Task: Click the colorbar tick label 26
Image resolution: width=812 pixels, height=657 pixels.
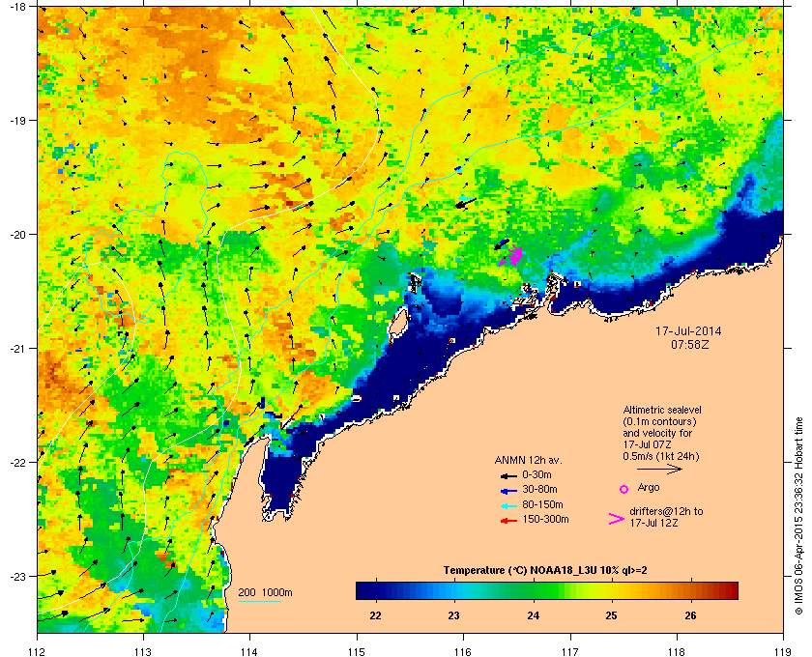Action: [x=690, y=615]
